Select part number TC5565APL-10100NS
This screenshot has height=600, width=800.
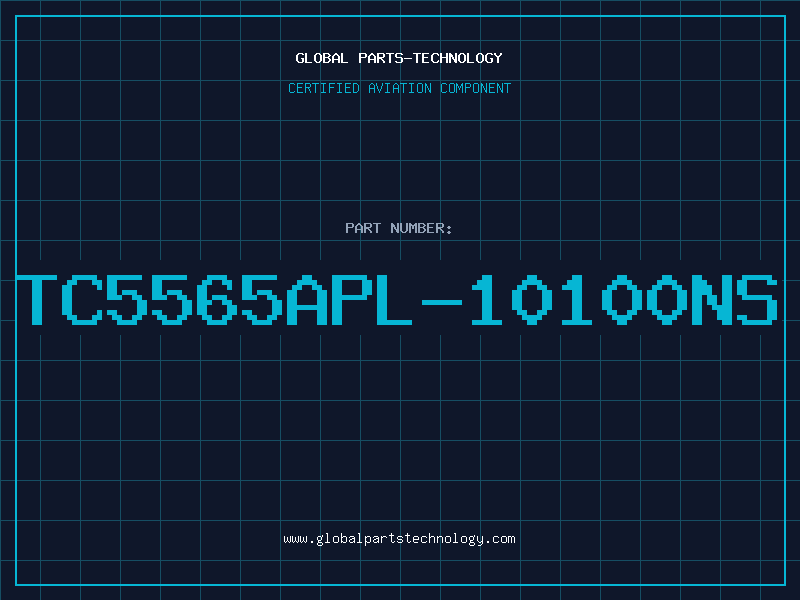[x=397, y=299]
